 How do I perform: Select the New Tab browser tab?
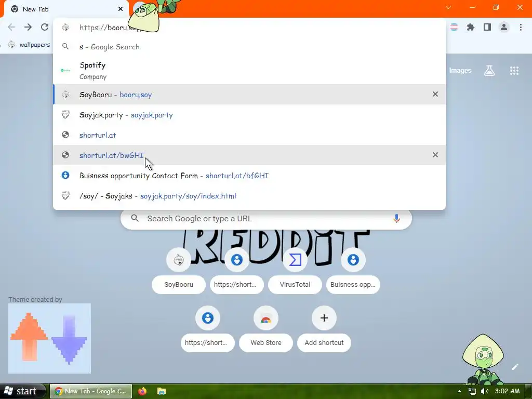[x=66, y=9]
